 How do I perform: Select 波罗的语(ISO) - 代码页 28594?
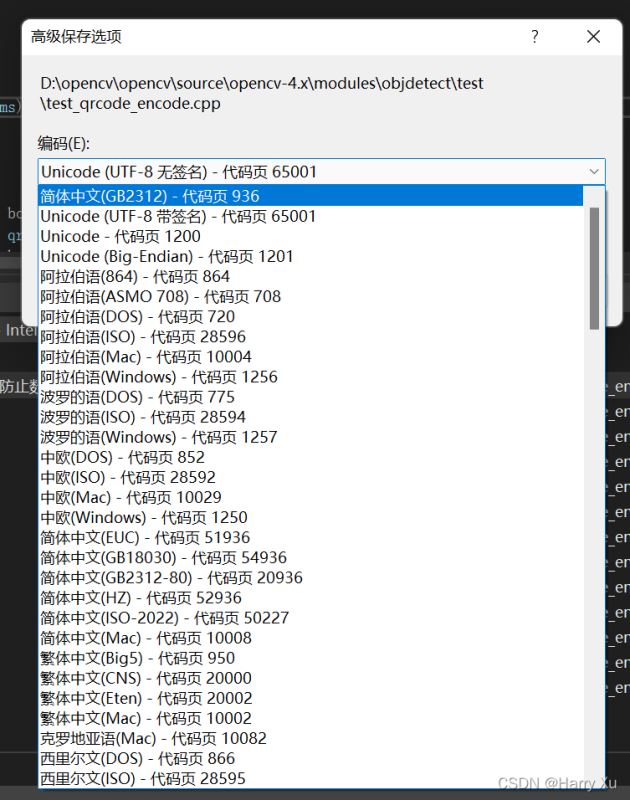[143, 417]
